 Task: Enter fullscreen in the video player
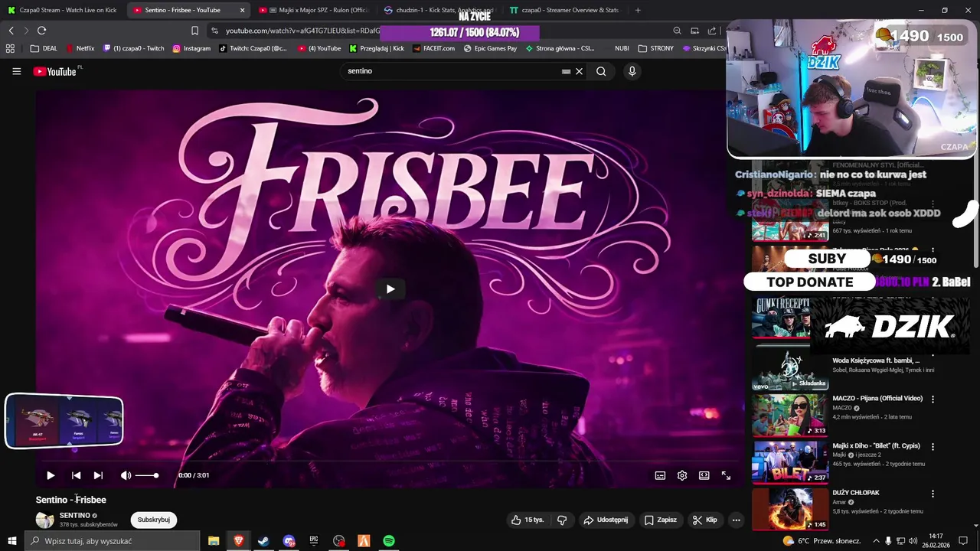coord(726,475)
